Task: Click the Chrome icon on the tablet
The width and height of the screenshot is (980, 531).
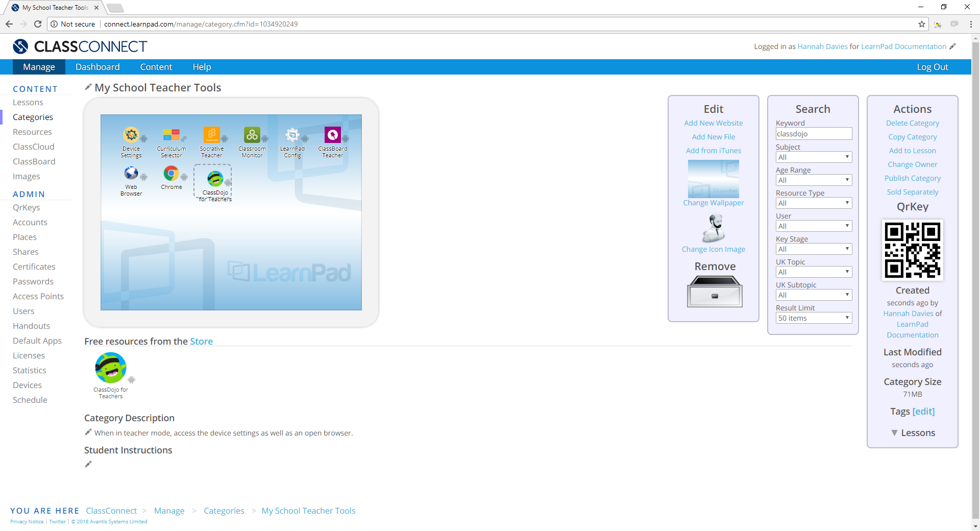Action: tap(171, 174)
